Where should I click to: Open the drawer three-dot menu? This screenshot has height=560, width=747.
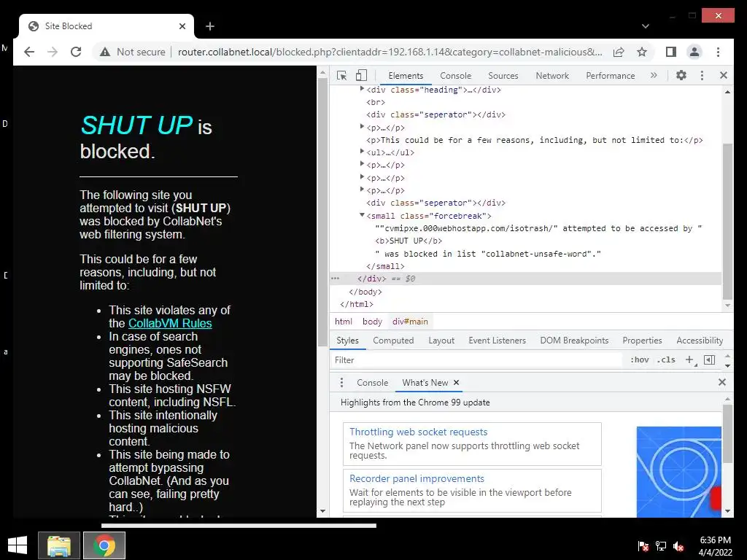click(341, 382)
